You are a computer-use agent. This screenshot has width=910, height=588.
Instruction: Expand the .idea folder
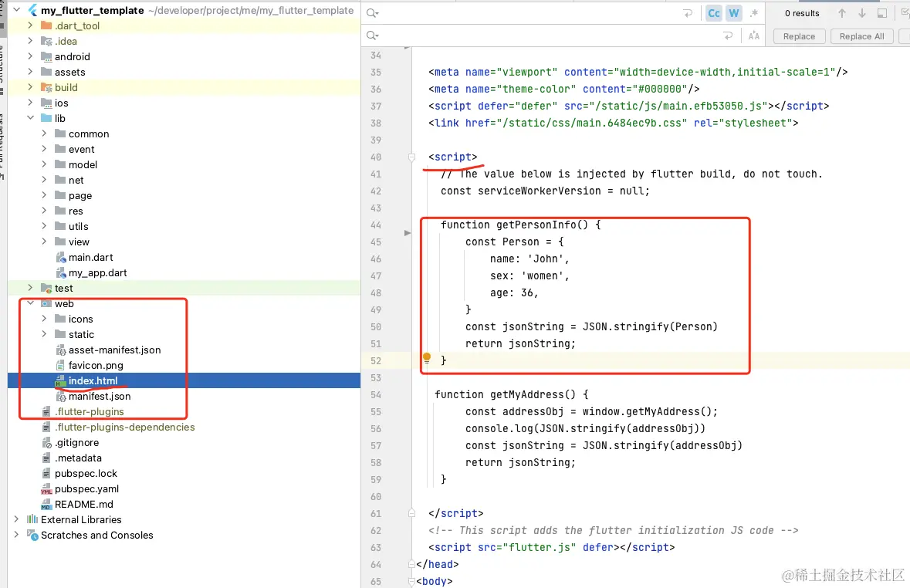pos(30,41)
